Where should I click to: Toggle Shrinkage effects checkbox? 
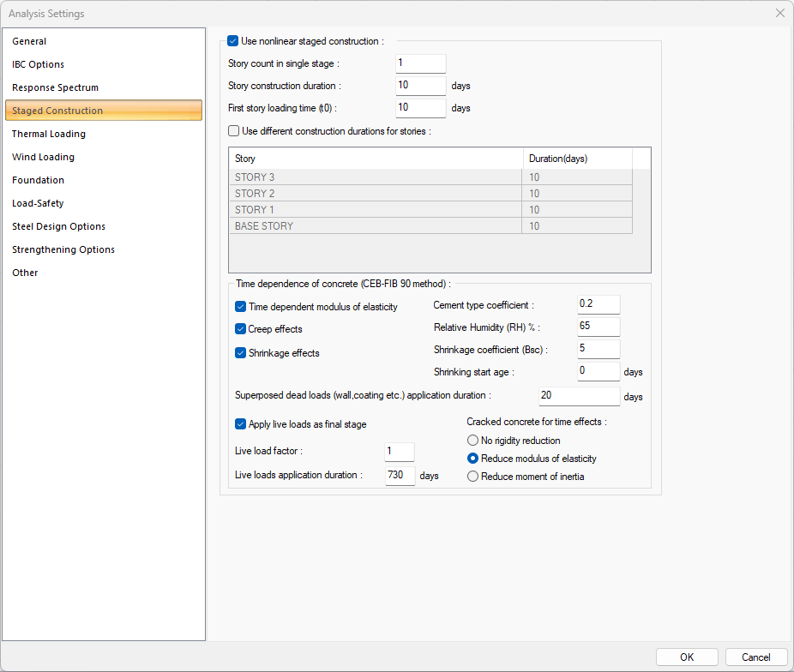tap(240, 352)
